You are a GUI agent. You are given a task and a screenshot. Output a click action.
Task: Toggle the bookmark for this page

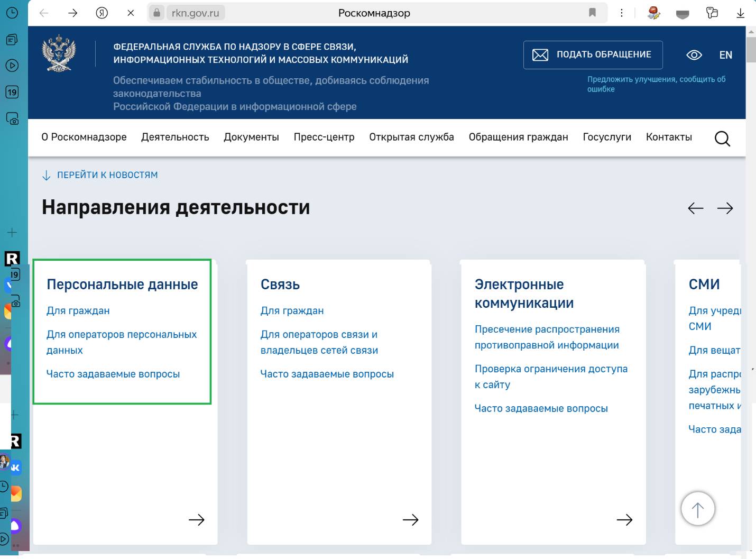pos(592,13)
